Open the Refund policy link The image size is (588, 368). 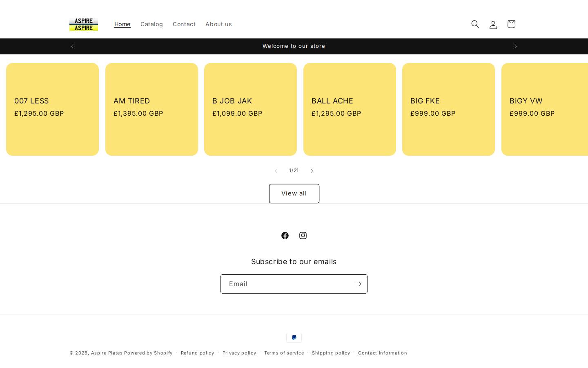click(x=197, y=353)
